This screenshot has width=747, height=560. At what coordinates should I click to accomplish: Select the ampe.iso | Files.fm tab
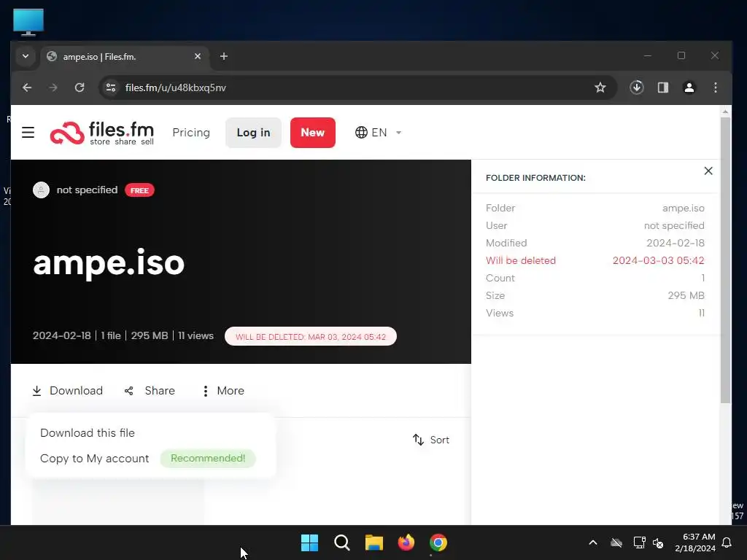125,57
